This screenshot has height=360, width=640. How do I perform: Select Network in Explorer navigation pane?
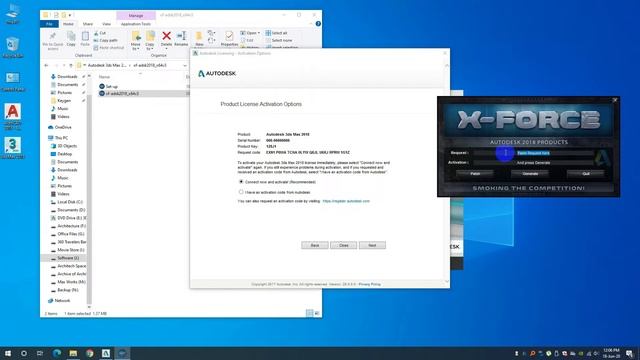[59, 301]
